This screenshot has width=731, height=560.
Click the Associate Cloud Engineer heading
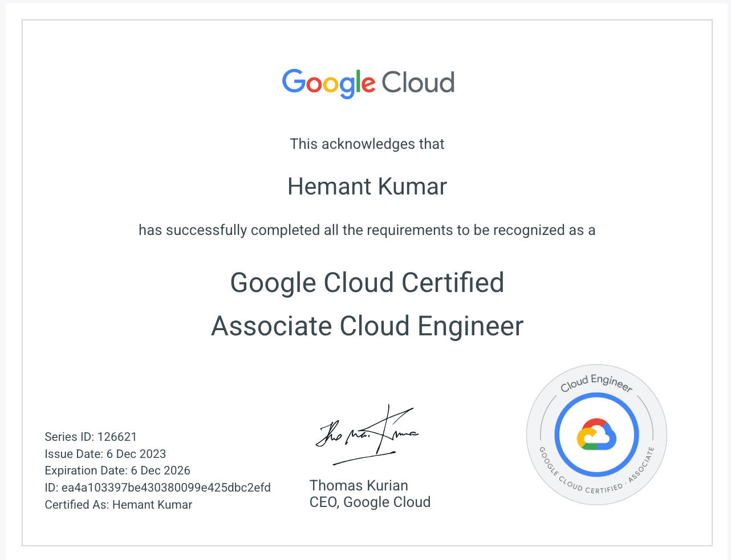[x=367, y=326]
